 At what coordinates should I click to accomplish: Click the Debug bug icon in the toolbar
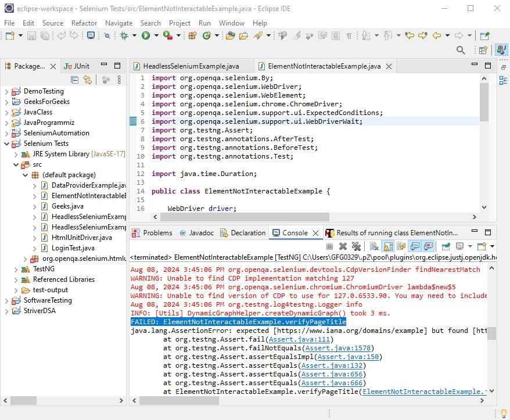click(124, 35)
